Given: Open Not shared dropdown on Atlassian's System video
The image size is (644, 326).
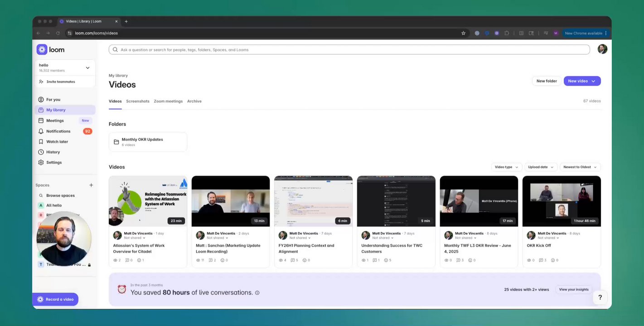Looking at the screenshot, I should (x=135, y=238).
